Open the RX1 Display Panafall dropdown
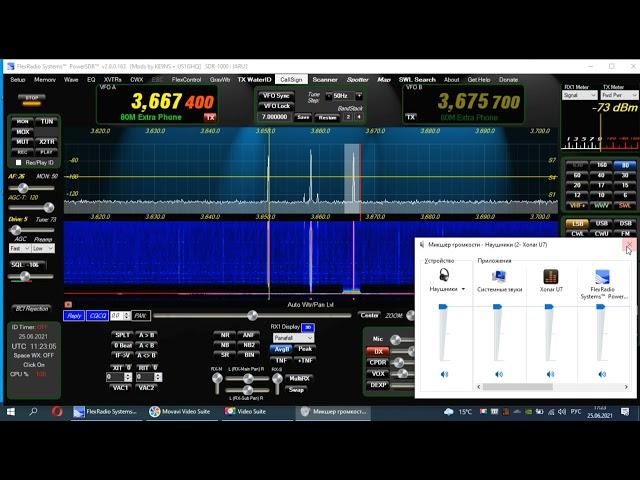Screen dimensions: 640x480 tap(293, 338)
